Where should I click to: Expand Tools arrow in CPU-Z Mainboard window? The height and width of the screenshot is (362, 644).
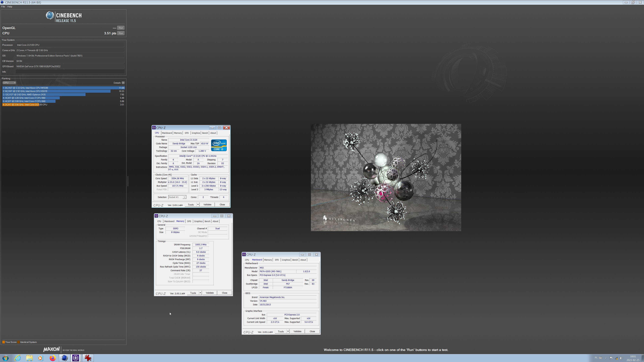288,331
